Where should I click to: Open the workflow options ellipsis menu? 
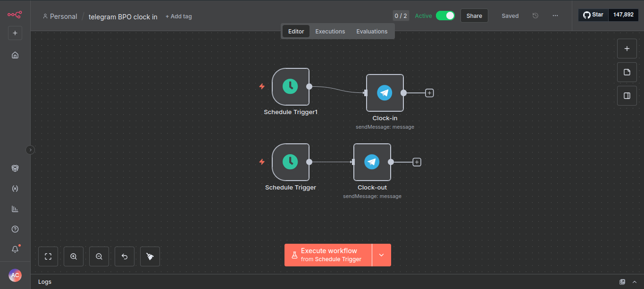(555, 16)
